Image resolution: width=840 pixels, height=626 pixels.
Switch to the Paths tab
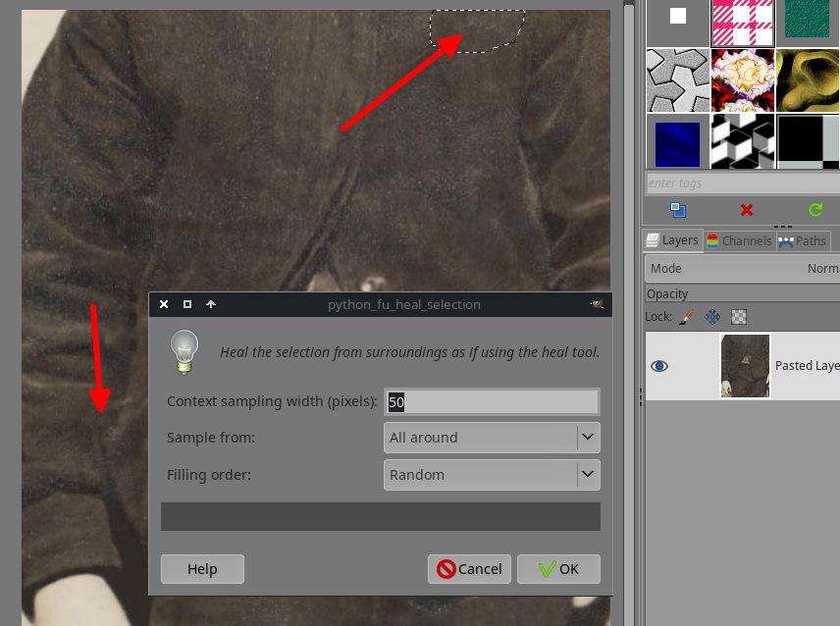click(x=803, y=241)
